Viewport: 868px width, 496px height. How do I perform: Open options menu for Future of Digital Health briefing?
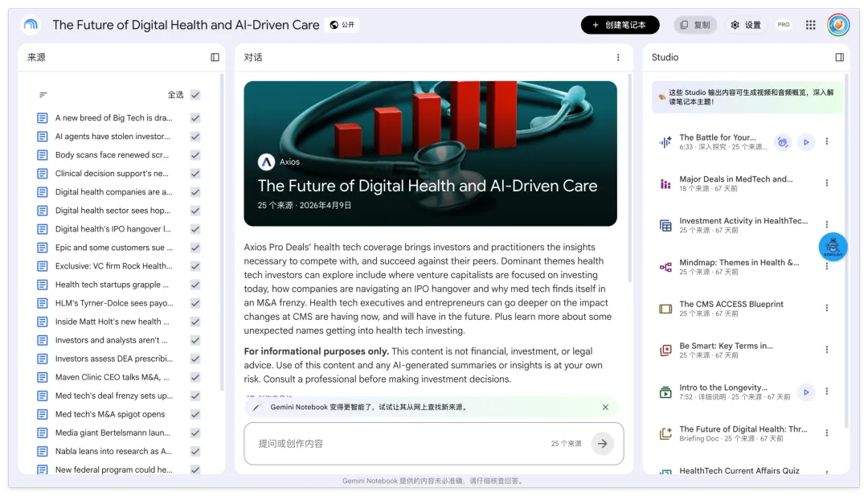click(826, 432)
